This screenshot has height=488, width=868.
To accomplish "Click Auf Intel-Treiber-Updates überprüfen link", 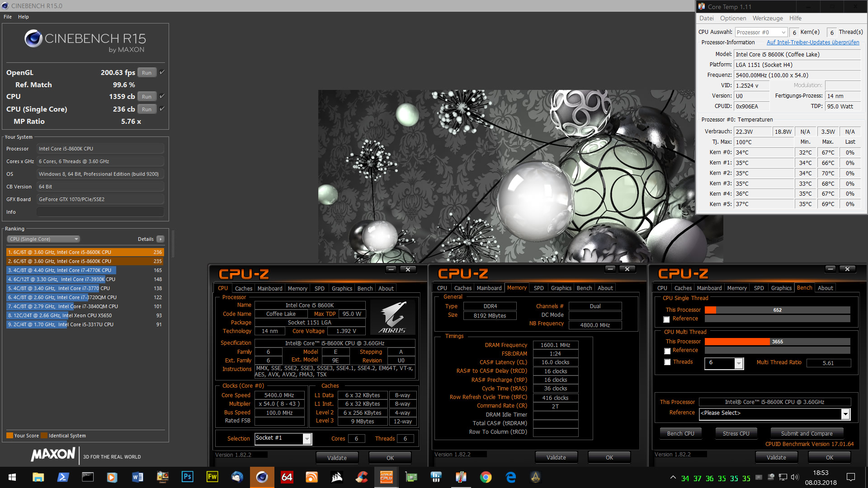I will click(812, 42).
